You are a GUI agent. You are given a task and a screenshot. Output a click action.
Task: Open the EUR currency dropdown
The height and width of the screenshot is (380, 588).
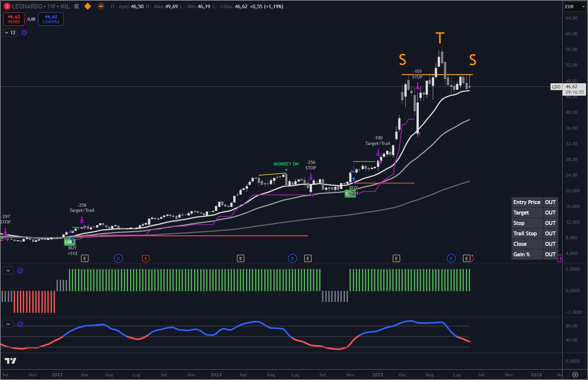click(x=575, y=7)
